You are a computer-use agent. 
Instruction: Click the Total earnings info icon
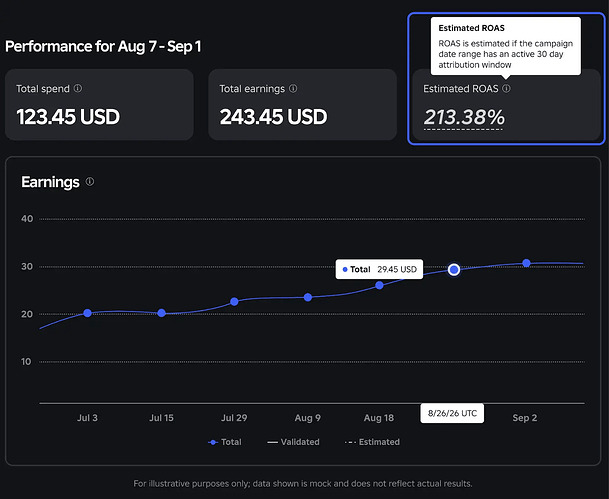click(293, 88)
